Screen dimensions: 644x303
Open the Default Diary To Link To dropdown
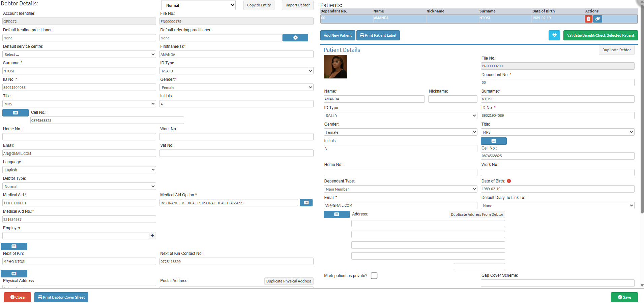557,206
